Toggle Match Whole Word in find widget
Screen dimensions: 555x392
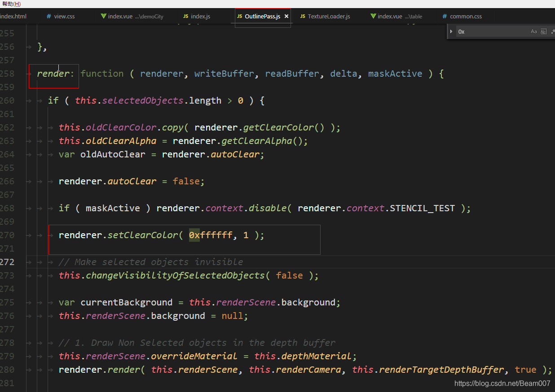pyautogui.click(x=544, y=31)
